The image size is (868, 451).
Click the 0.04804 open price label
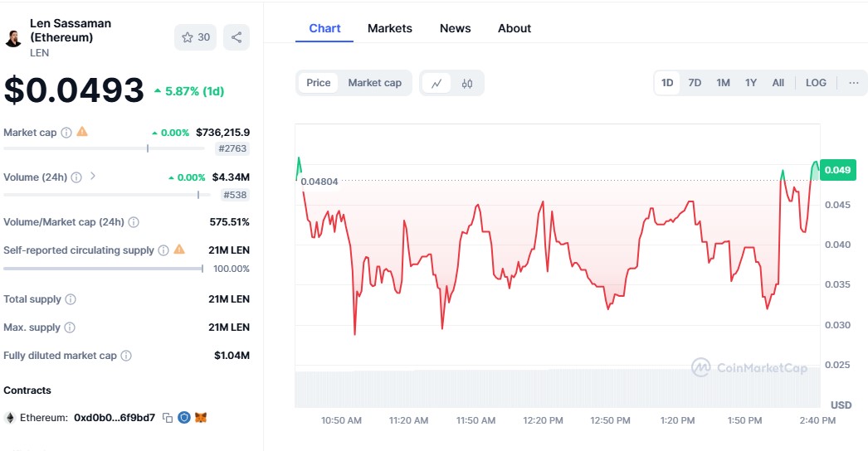pyautogui.click(x=319, y=182)
